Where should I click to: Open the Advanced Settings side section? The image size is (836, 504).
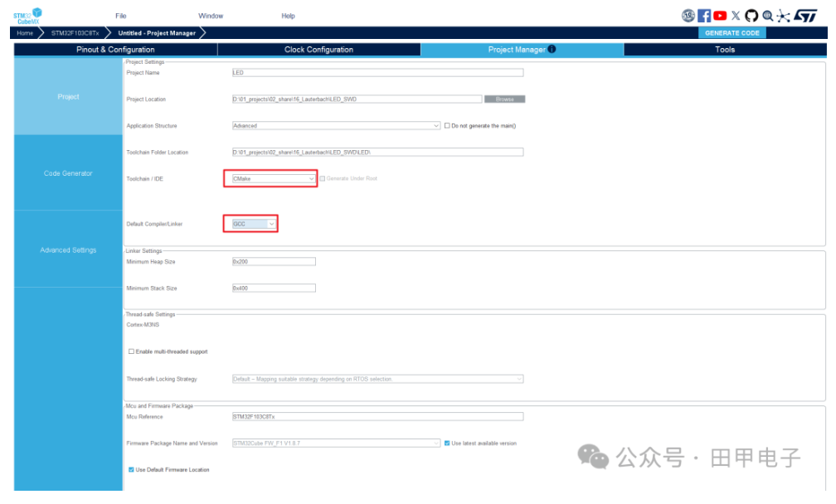click(x=68, y=250)
